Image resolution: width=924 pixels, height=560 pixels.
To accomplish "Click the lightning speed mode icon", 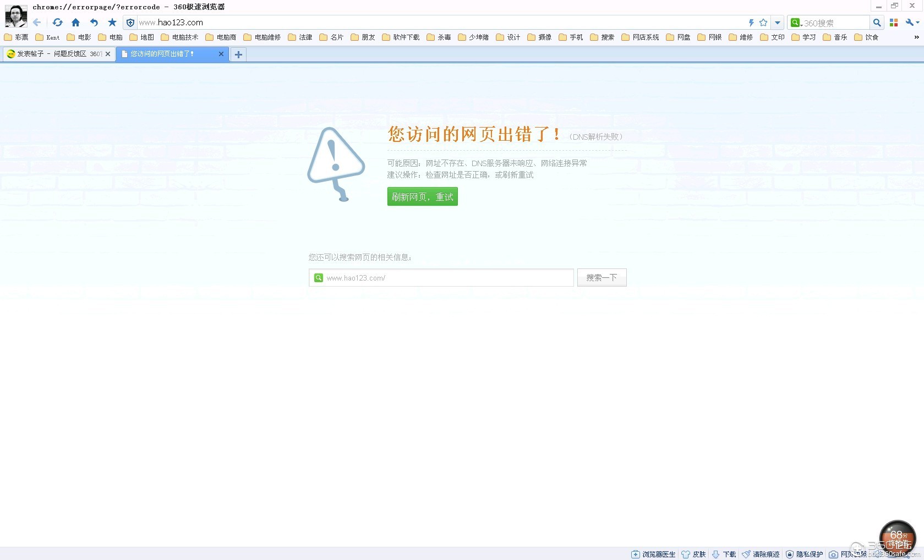I will pos(751,23).
